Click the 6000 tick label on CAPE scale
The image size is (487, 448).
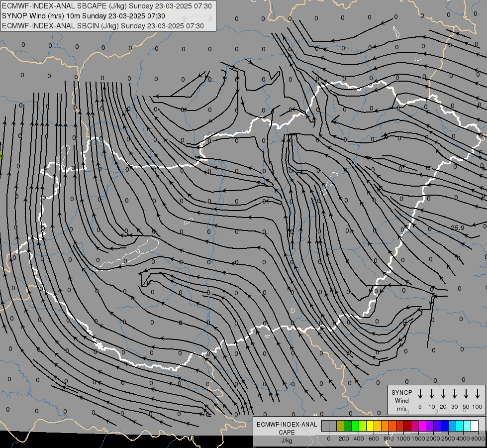(x=478, y=439)
